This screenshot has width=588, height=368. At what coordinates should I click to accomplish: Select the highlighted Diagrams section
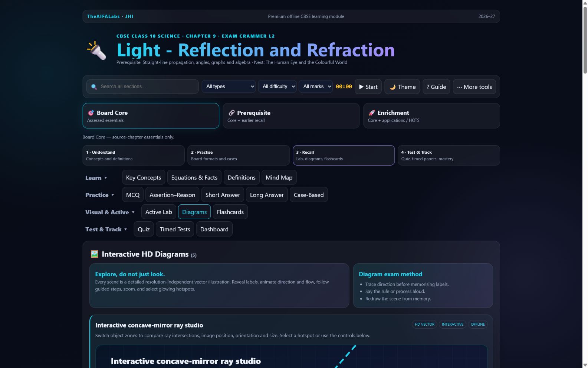coord(194,212)
